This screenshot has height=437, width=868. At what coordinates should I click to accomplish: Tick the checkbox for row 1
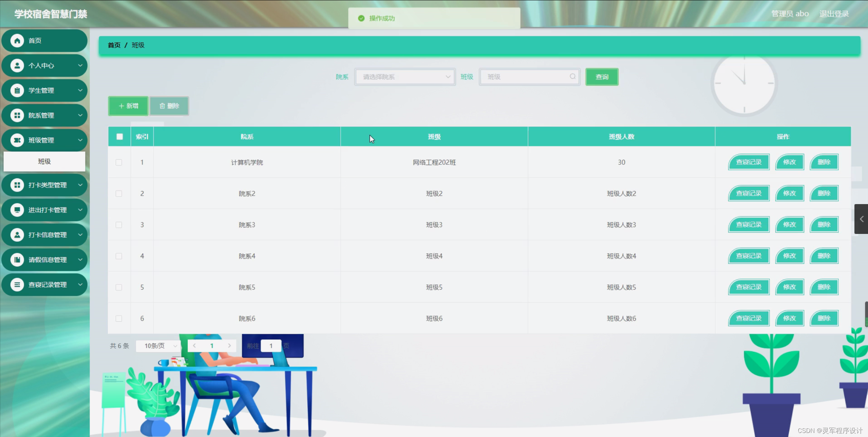click(119, 162)
